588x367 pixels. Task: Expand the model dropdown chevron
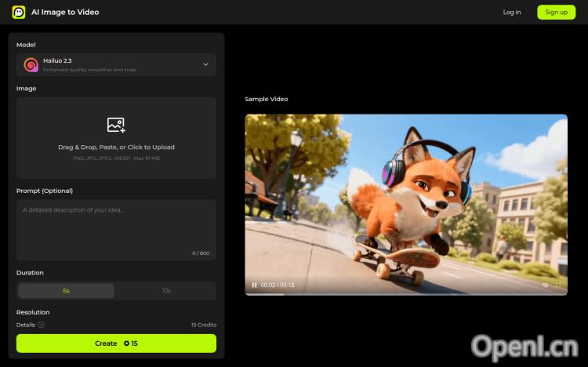[205, 64]
